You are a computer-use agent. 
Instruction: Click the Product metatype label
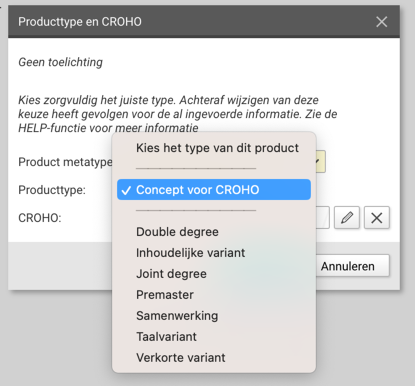(x=65, y=162)
